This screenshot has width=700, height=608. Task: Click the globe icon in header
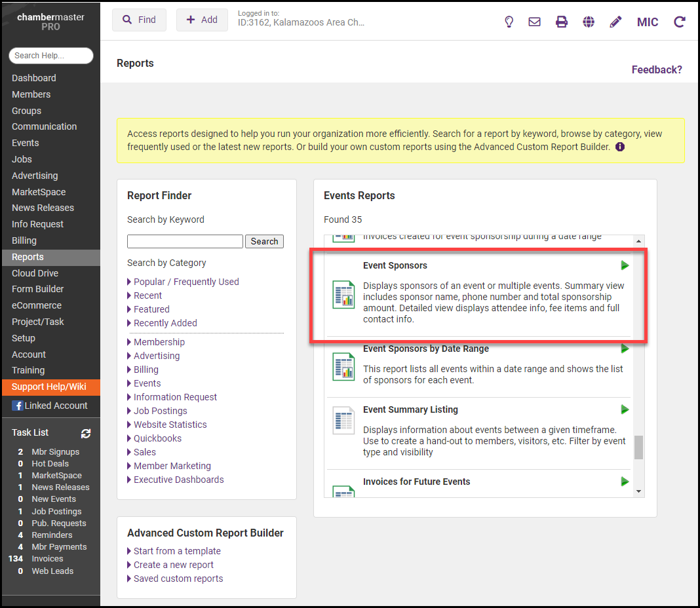589,22
